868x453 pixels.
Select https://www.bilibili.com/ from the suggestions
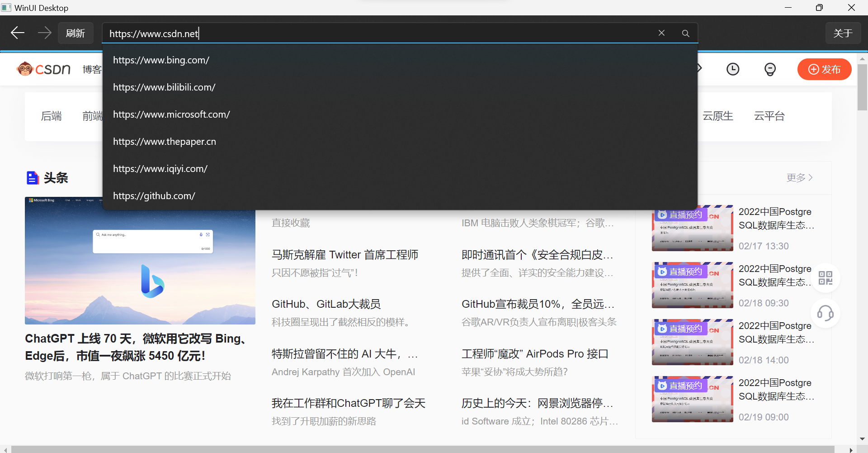164,87
